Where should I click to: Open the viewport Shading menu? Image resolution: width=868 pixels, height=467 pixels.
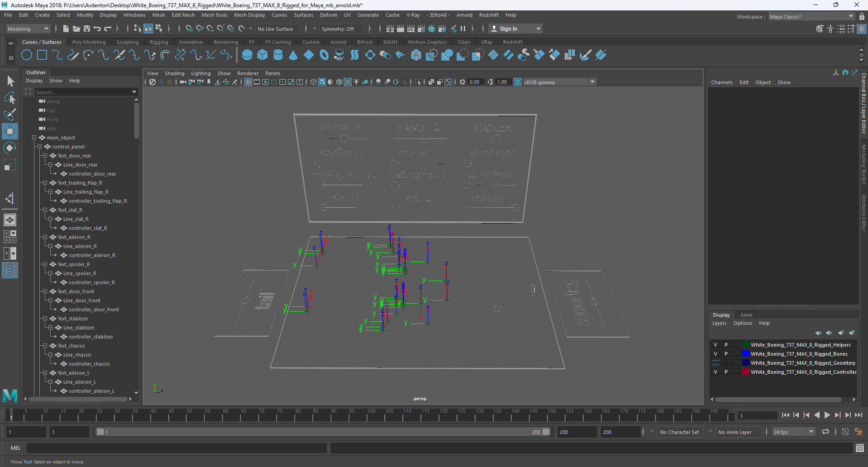(x=175, y=73)
